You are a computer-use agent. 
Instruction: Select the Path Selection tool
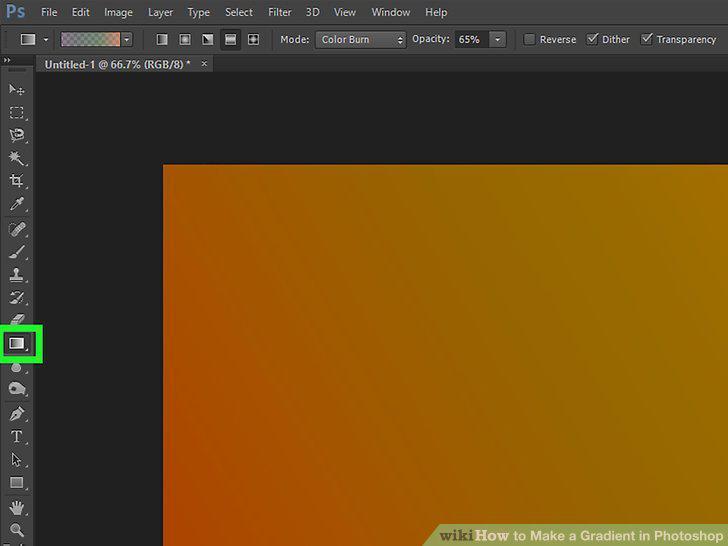[x=17, y=460]
